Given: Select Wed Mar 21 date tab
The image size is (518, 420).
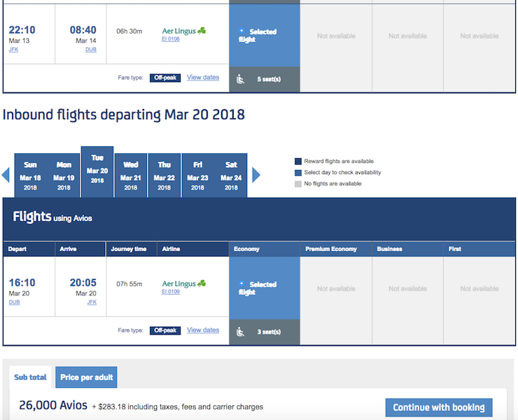Looking at the screenshot, I should click(x=131, y=175).
